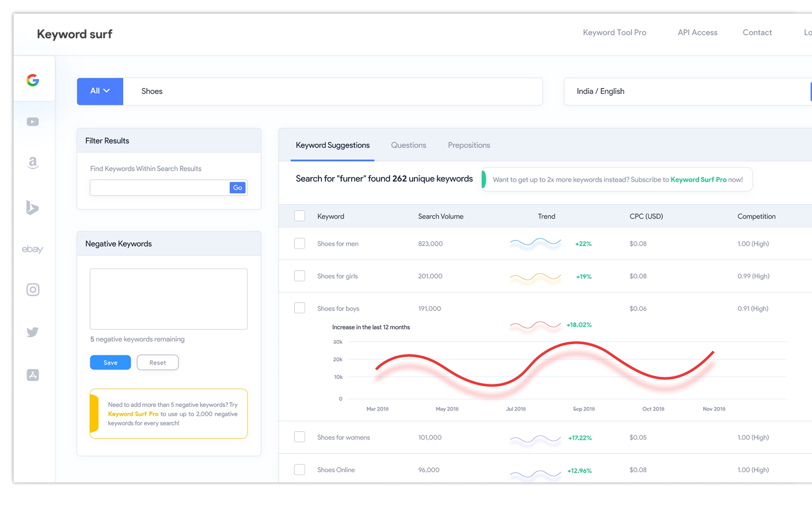Image resolution: width=812 pixels, height=505 pixels.
Task: Enable checkbox for Shoes Online keyword
Action: [x=301, y=470]
